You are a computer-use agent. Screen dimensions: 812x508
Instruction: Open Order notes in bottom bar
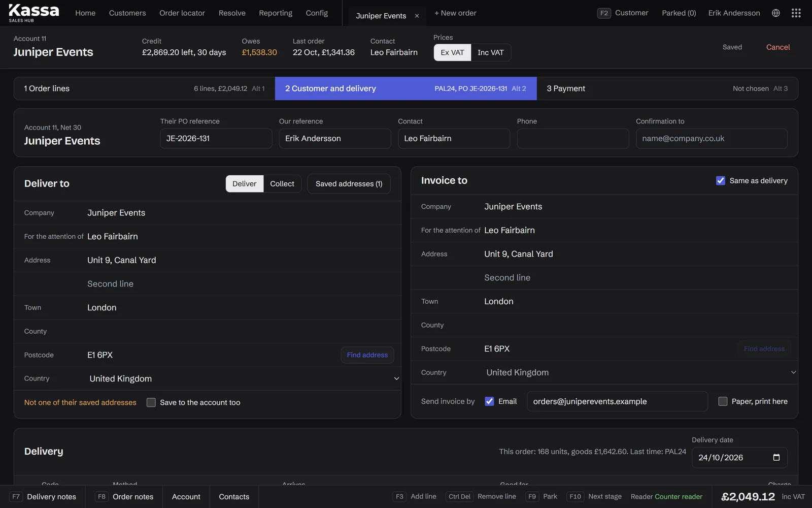(124, 497)
